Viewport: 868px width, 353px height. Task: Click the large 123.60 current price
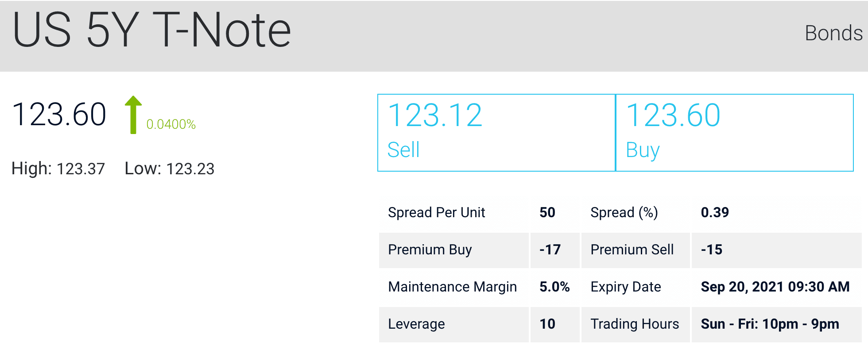tap(59, 115)
